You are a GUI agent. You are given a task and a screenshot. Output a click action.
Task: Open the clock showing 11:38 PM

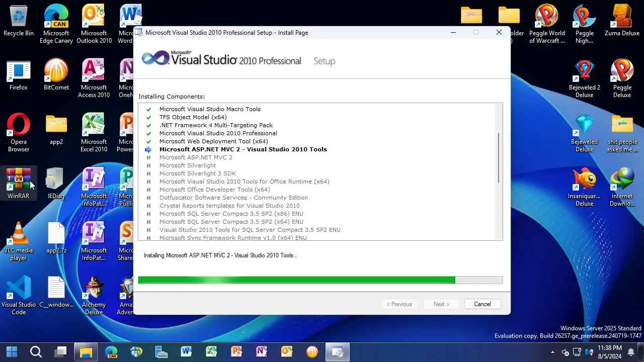(x=609, y=351)
